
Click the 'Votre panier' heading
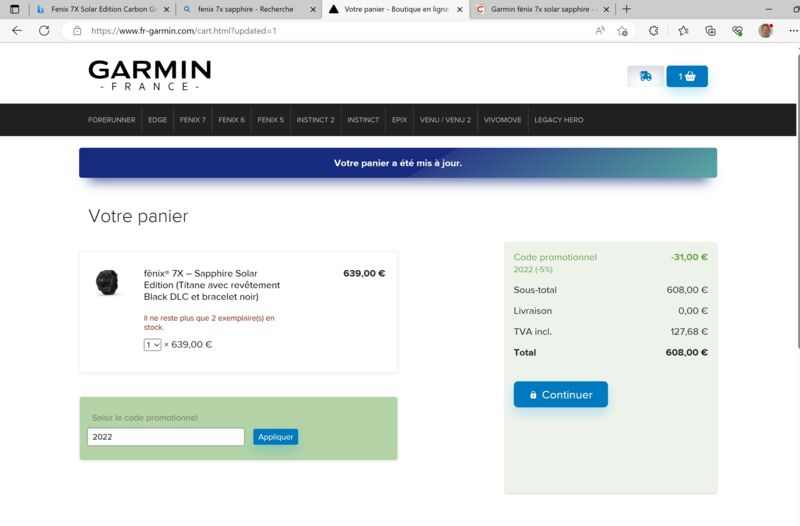click(x=138, y=216)
